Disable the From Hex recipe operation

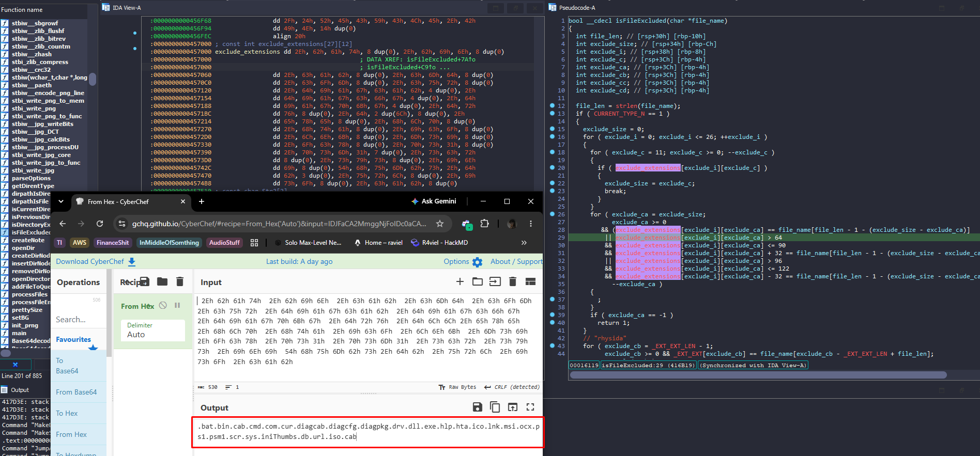tap(163, 305)
